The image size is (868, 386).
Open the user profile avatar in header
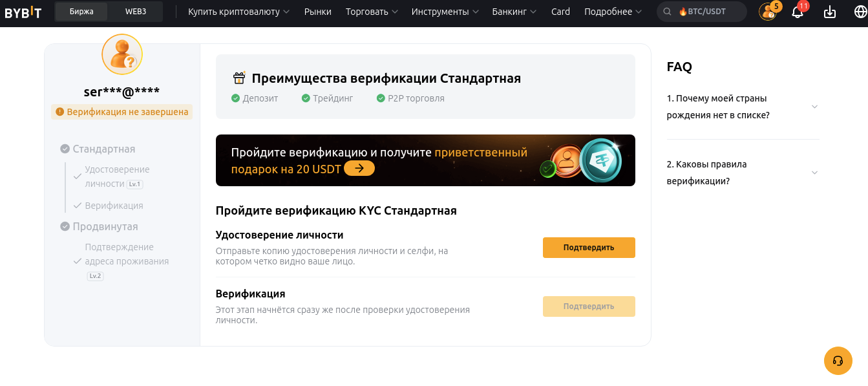coord(767,12)
